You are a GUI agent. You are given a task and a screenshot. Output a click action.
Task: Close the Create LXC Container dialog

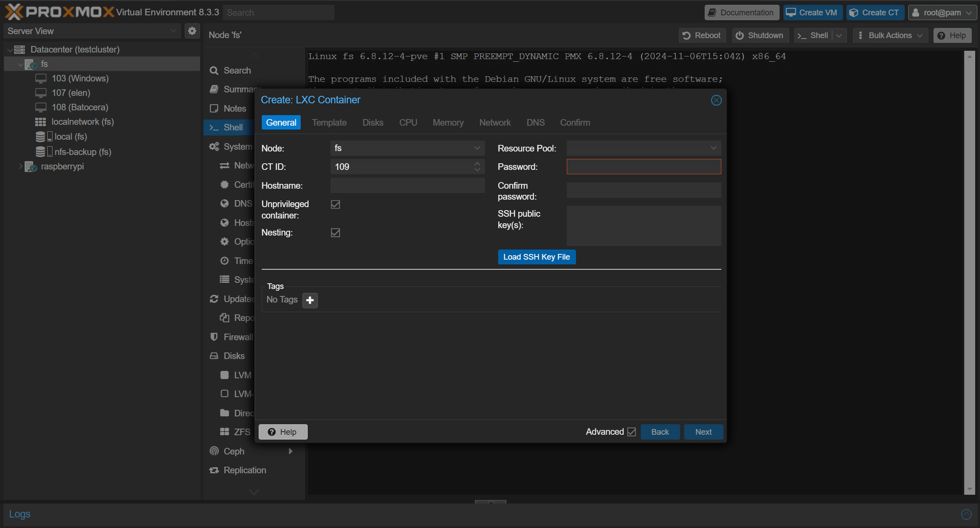(716, 100)
